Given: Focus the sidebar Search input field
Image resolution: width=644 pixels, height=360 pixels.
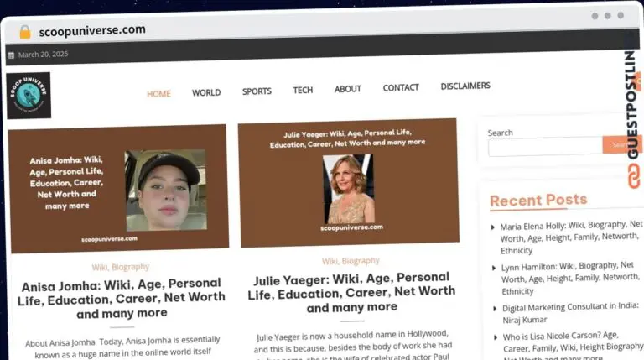Looking at the screenshot, I should pos(545,147).
